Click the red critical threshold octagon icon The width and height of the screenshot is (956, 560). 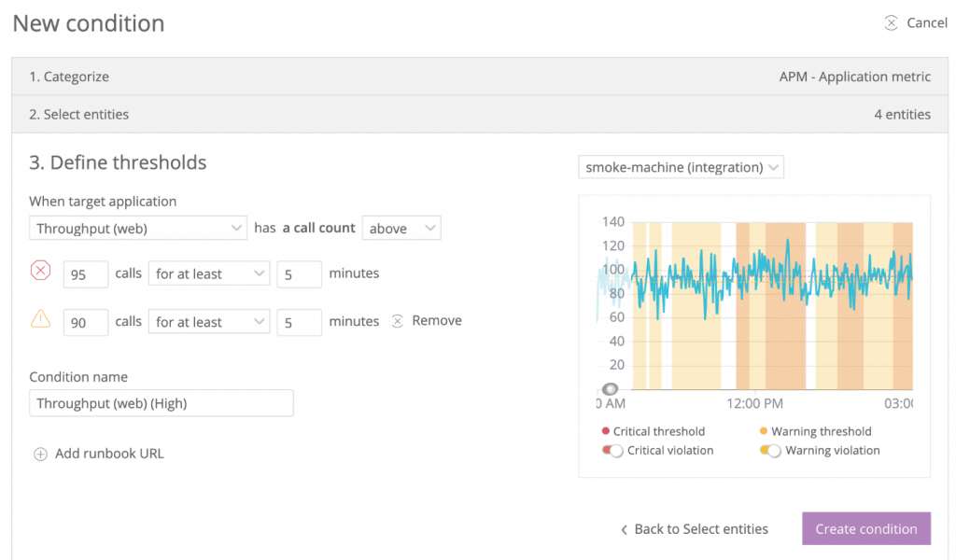[x=40, y=270]
